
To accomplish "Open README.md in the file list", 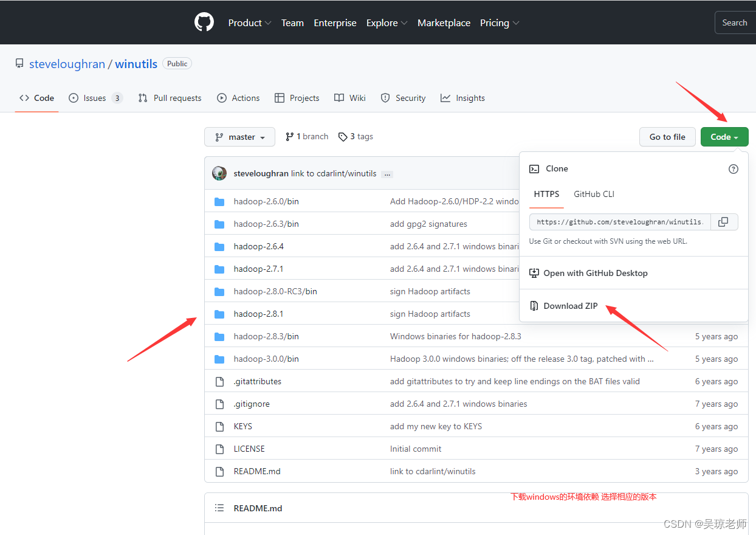I will point(257,471).
